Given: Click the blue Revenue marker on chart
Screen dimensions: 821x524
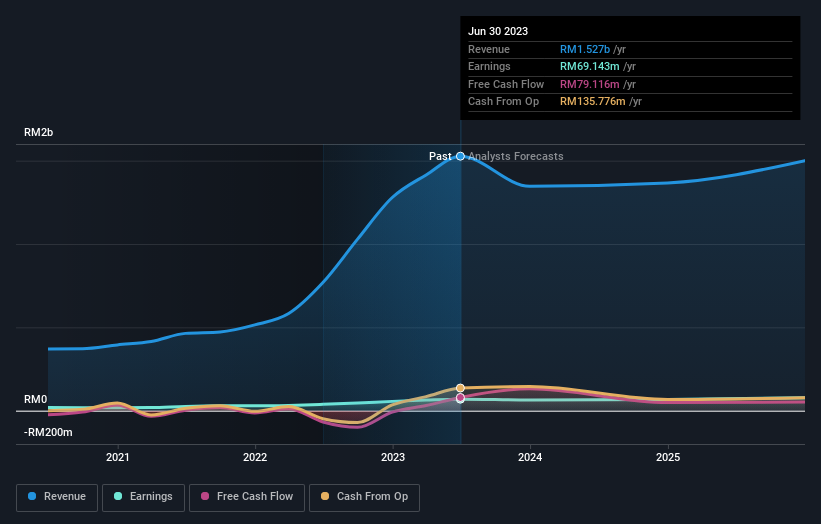Looking at the screenshot, I should [460, 156].
